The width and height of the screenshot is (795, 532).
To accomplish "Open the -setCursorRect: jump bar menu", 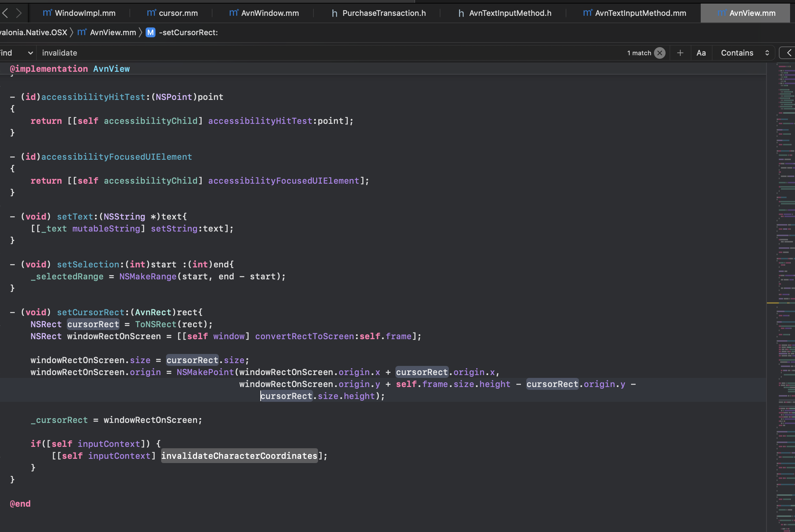I will click(x=189, y=32).
